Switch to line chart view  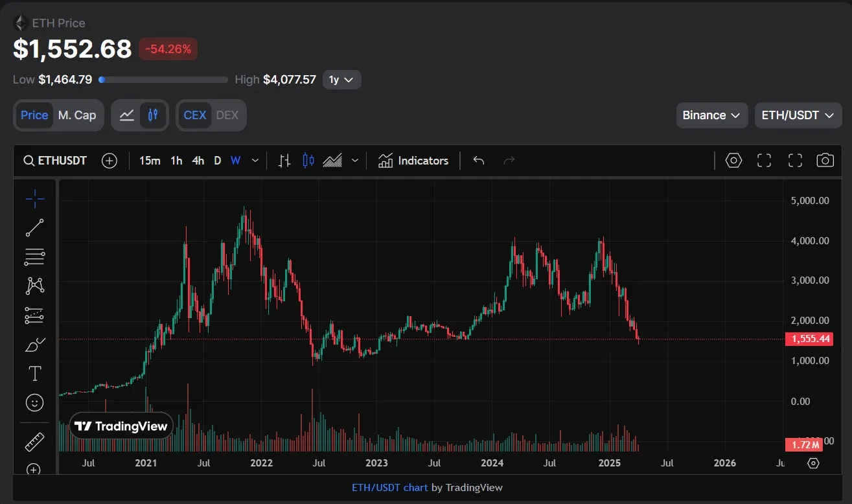coord(127,115)
